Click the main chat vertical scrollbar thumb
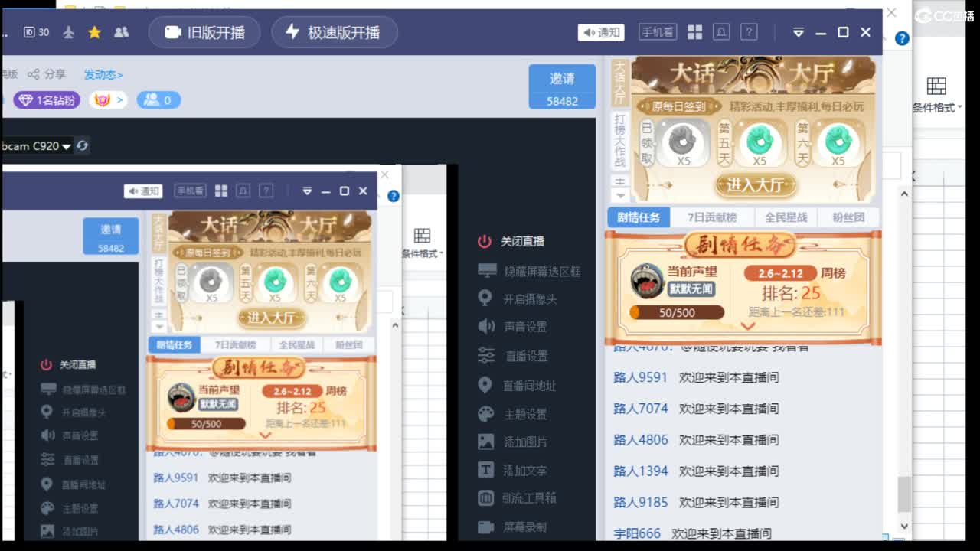 point(903,495)
